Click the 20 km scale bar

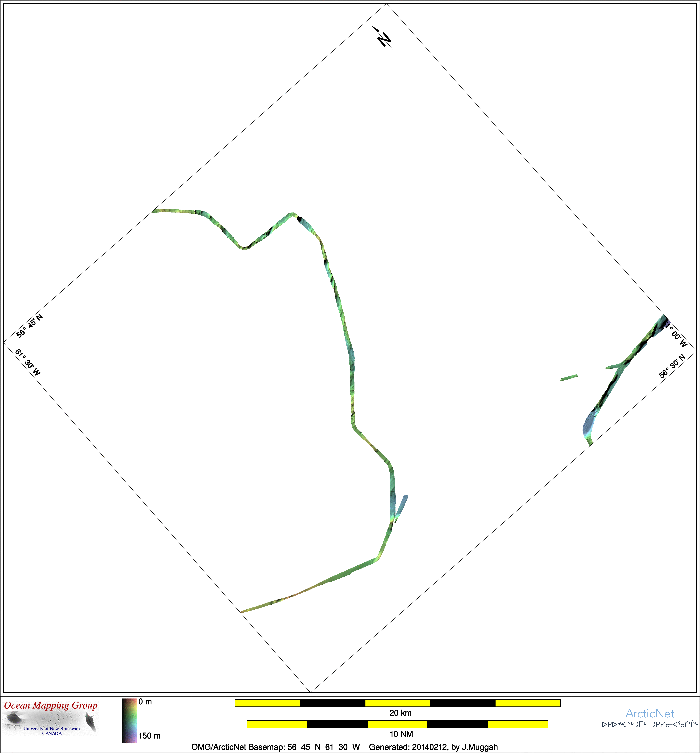point(397,703)
